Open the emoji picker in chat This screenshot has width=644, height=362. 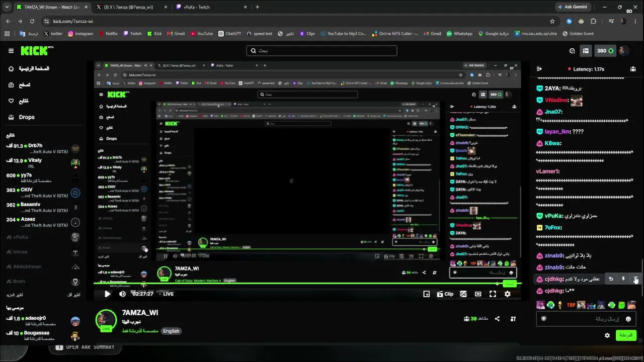tap(628, 319)
